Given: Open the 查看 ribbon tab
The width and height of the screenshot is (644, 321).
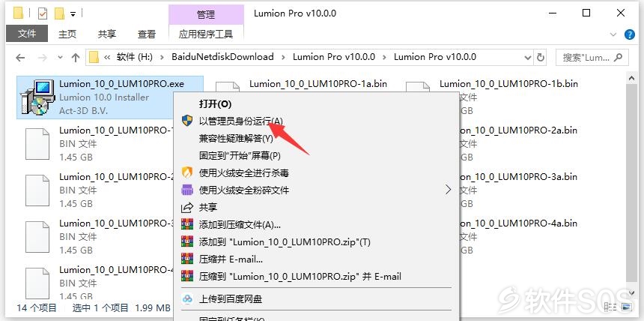Looking at the screenshot, I should pos(147,34).
